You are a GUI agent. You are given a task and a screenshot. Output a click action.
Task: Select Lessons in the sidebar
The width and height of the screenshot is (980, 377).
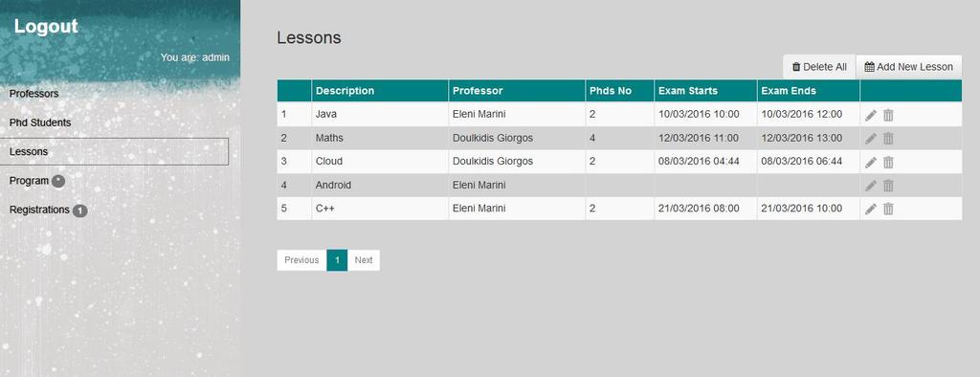click(x=115, y=152)
